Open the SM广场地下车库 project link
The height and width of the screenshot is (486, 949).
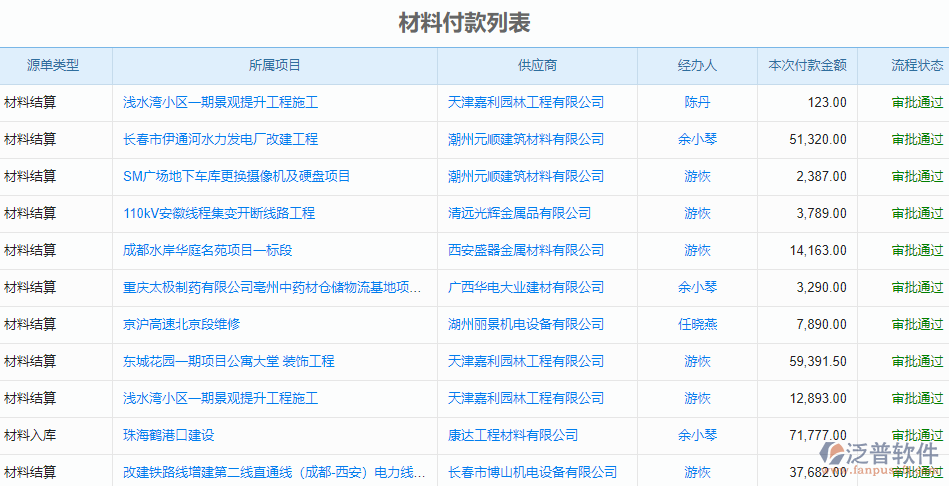(x=236, y=176)
